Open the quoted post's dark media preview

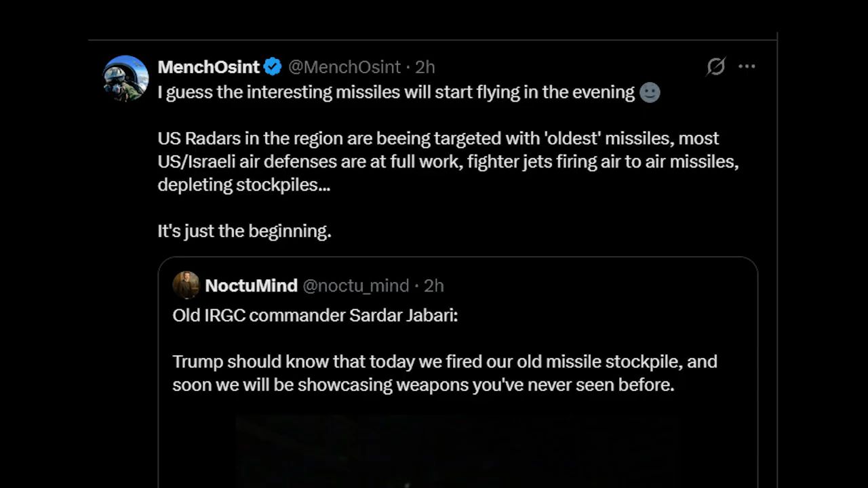(458, 451)
